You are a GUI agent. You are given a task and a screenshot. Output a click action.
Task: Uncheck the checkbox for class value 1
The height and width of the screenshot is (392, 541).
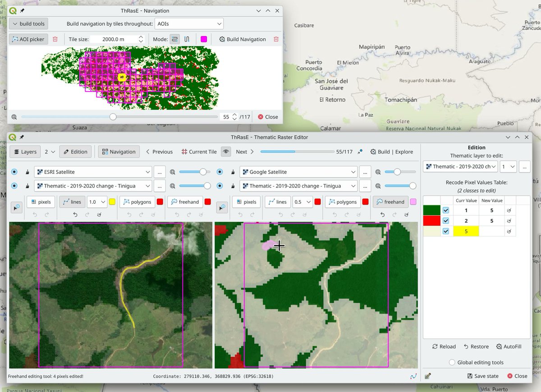click(x=446, y=210)
